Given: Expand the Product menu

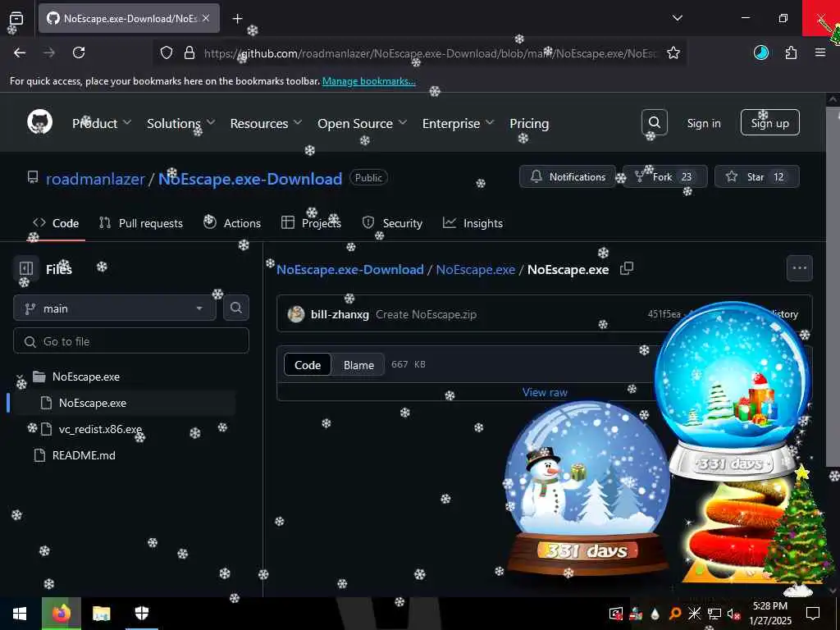Looking at the screenshot, I should 102,123.
